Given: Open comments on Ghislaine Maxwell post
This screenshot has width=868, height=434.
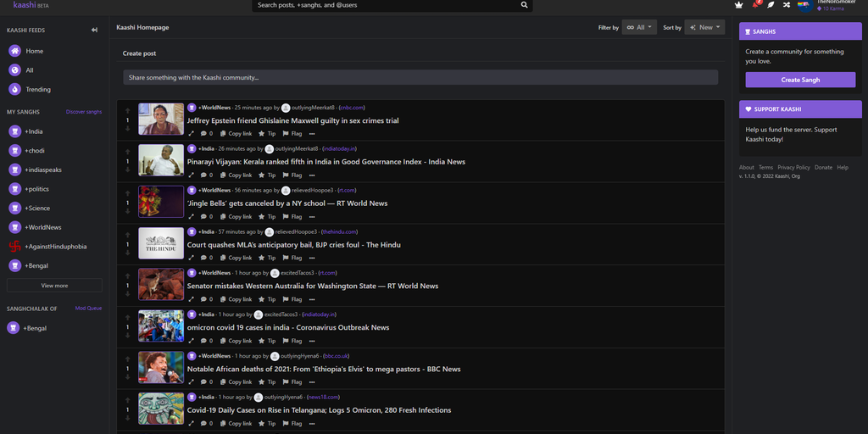Looking at the screenshot, I should click(207, 133).
